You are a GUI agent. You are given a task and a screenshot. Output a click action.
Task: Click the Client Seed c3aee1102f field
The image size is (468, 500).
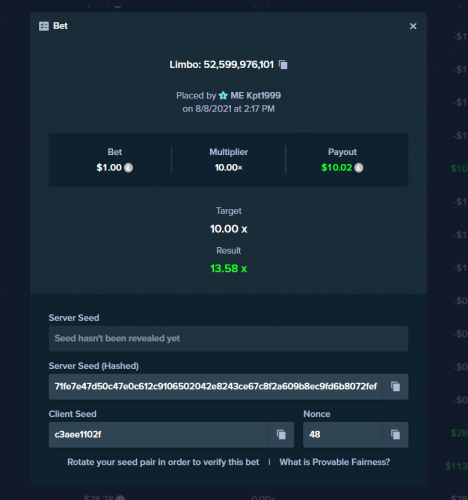(158, 435)
